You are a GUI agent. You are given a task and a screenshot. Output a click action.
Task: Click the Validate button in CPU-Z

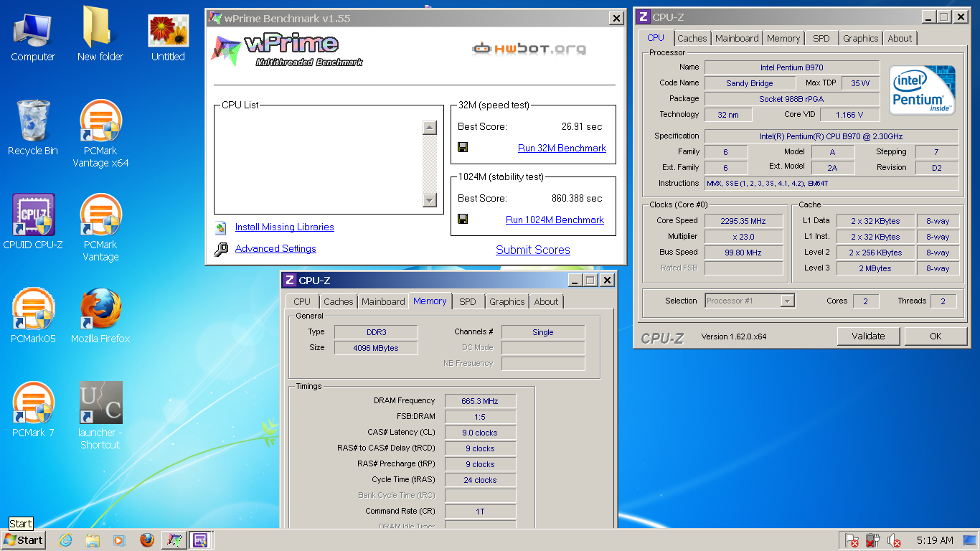(869, 336)
